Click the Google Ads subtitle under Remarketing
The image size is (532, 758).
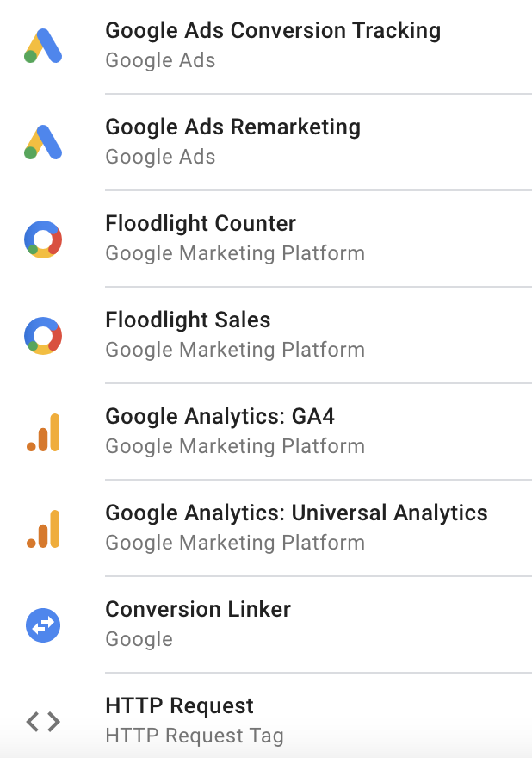(x=160, y=157)
